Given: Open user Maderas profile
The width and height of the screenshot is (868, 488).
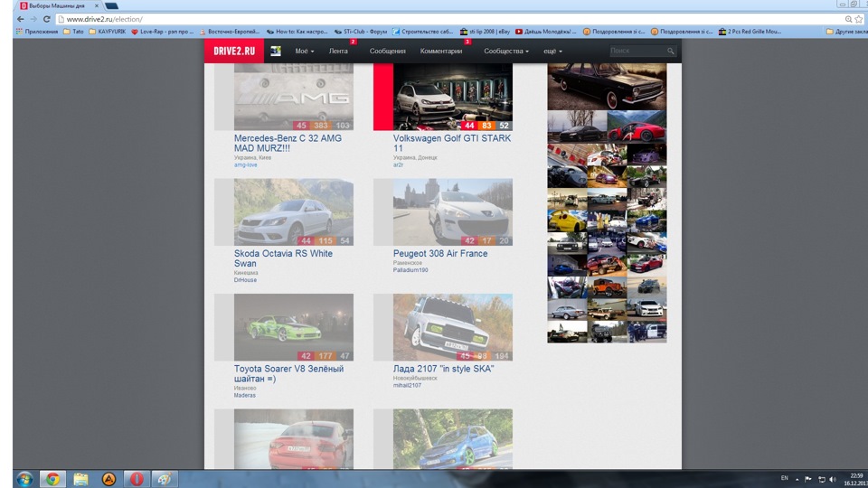Looking at the screenshot, I should [245, 395].
